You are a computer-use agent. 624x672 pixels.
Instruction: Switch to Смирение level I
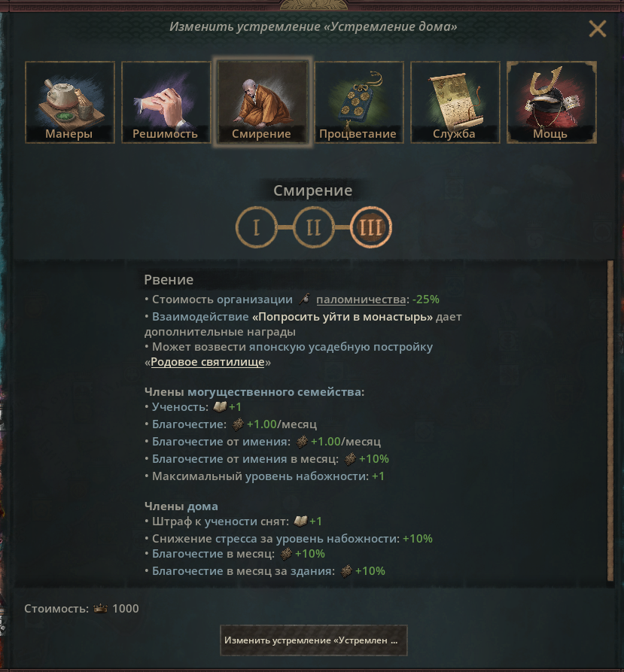[257, 227]
